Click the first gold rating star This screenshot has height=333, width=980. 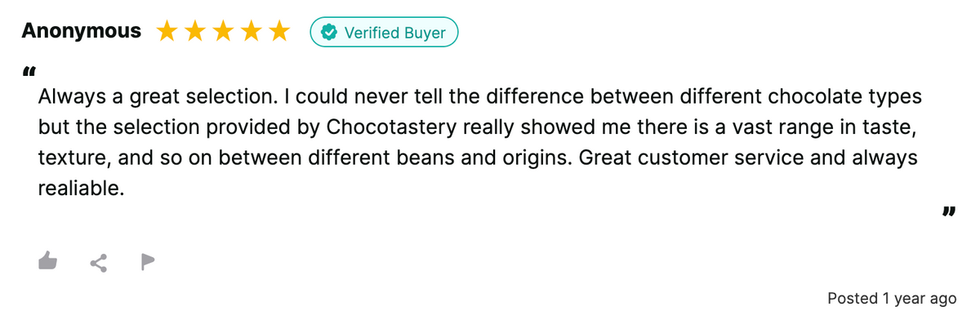tap(167, 32)
